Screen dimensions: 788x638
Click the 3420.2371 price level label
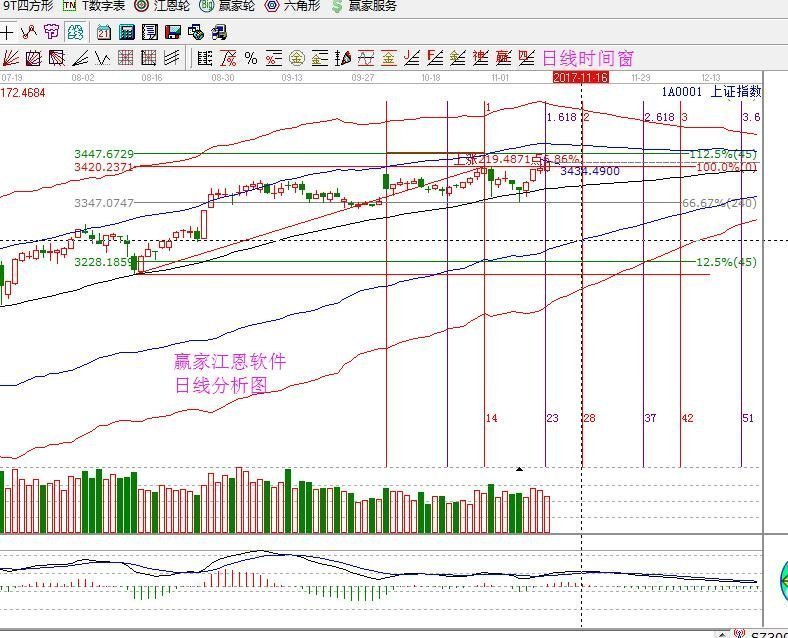(x=104, y=167)
